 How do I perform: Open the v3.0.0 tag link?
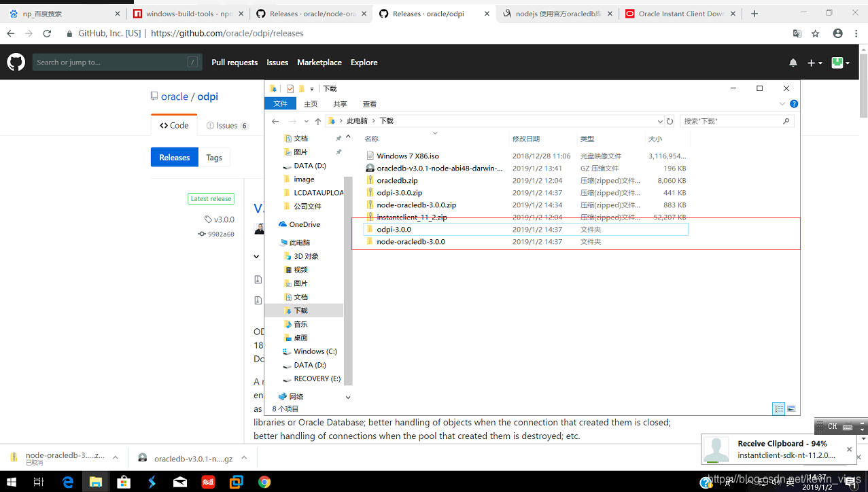click(220, 219)
